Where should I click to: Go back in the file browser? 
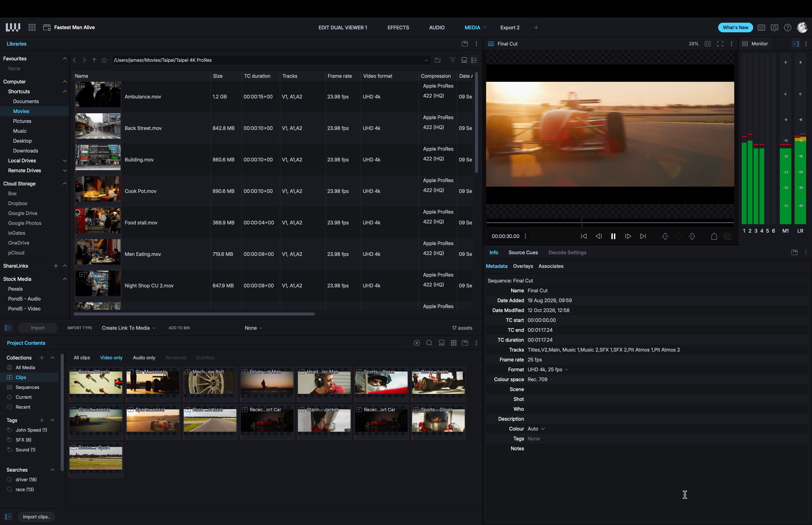[x=74, y=60]
